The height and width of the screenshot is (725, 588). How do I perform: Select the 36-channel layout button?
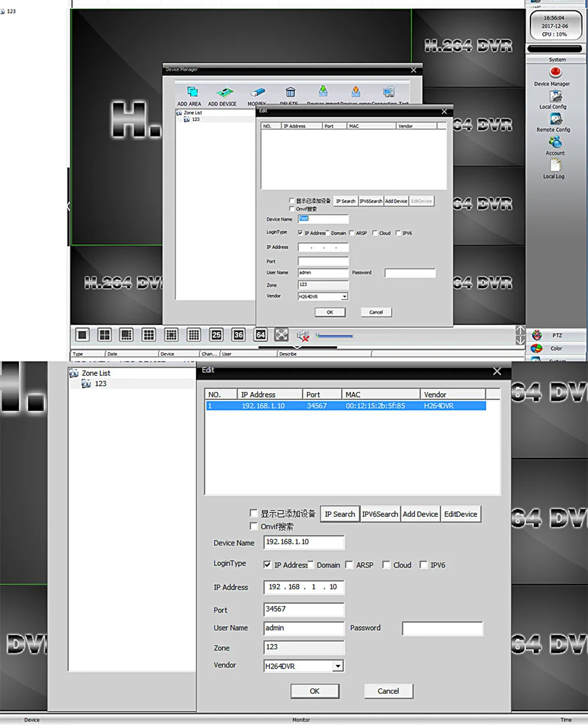[239, 335]
